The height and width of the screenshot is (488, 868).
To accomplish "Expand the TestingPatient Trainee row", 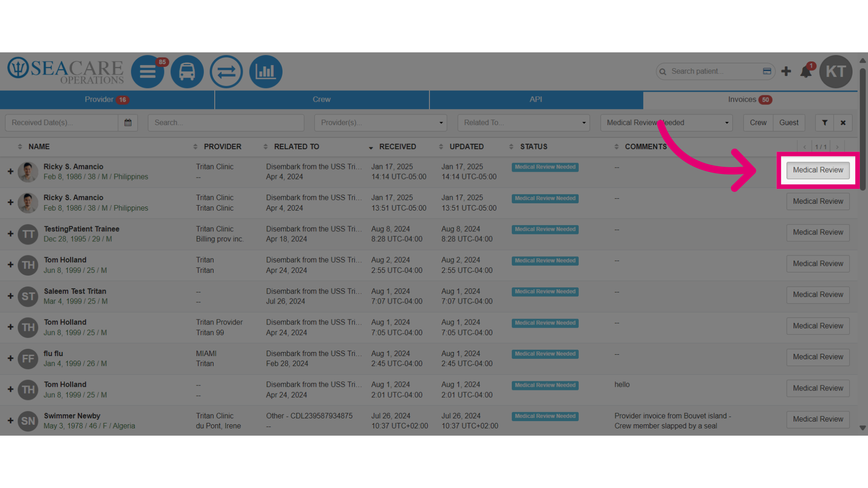I will (10, 234).
